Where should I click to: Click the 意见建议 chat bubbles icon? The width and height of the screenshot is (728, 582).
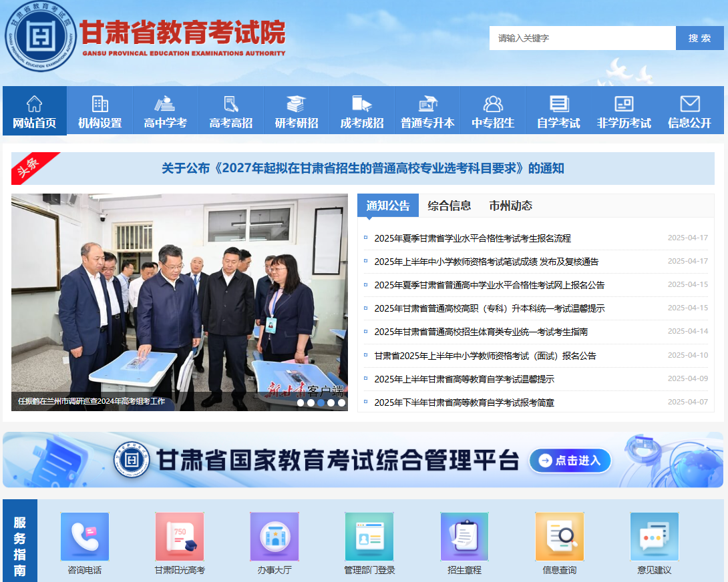coord(655,537)
